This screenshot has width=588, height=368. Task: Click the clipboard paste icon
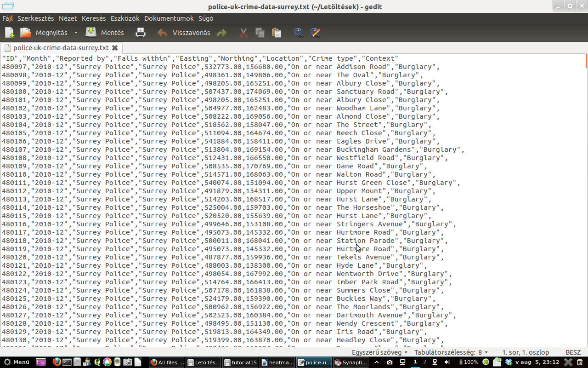[x=276, y=33]
